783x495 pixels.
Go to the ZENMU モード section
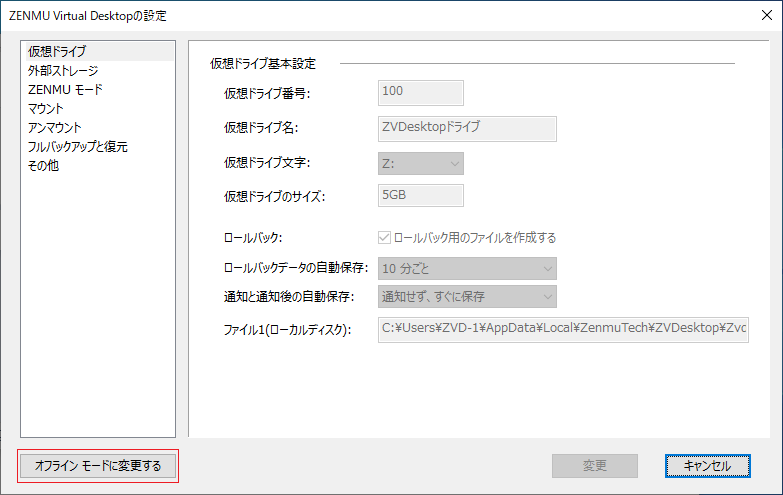(65, 89)
